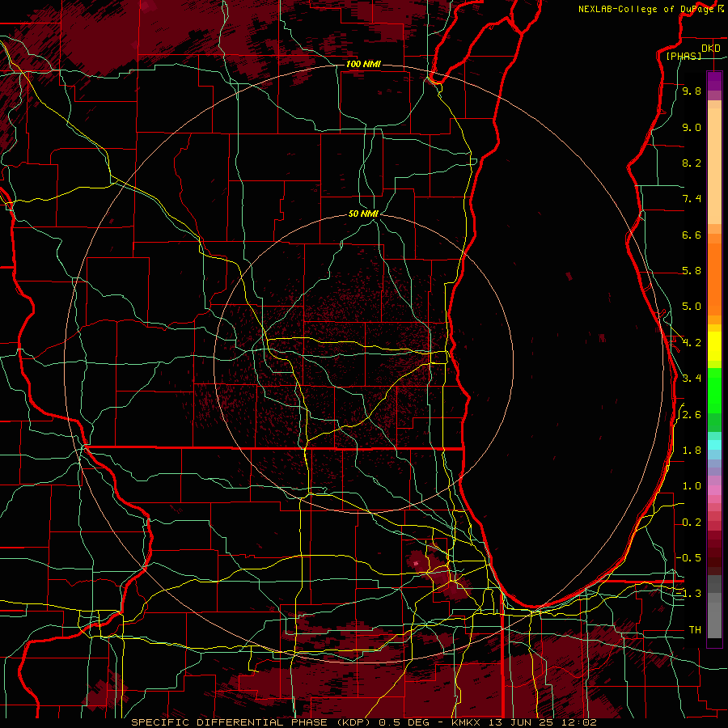Click the 100 NMI range ring label
The image size is (728, 728).
[363, 64]
